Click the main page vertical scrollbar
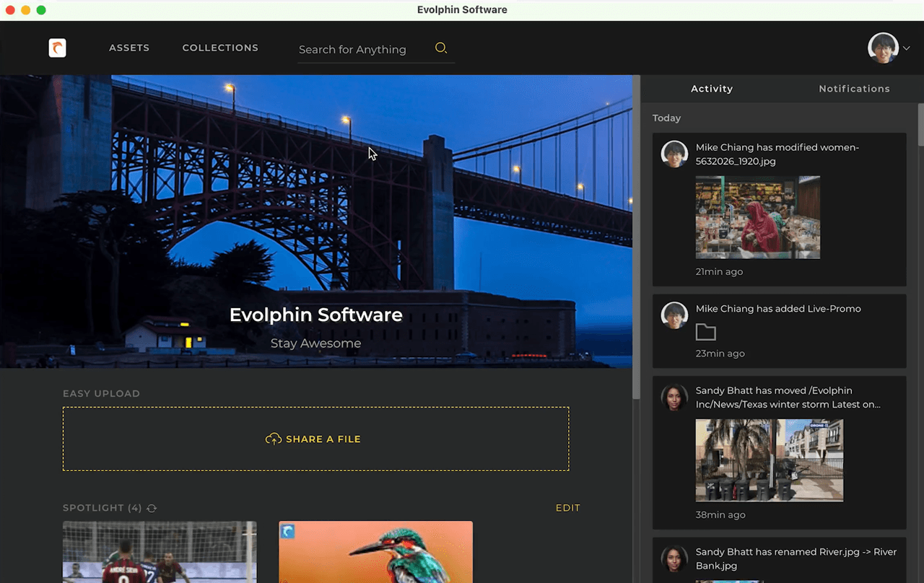924x583 pixels. pos(636,237)
